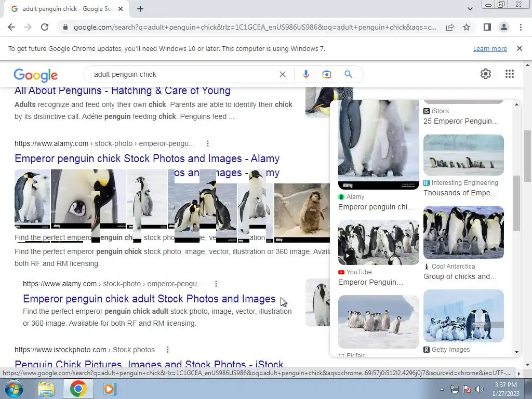This screenshot has width=532, height=399.
Task: Open Chrome's three-dot menu
Action: point(521,27)
